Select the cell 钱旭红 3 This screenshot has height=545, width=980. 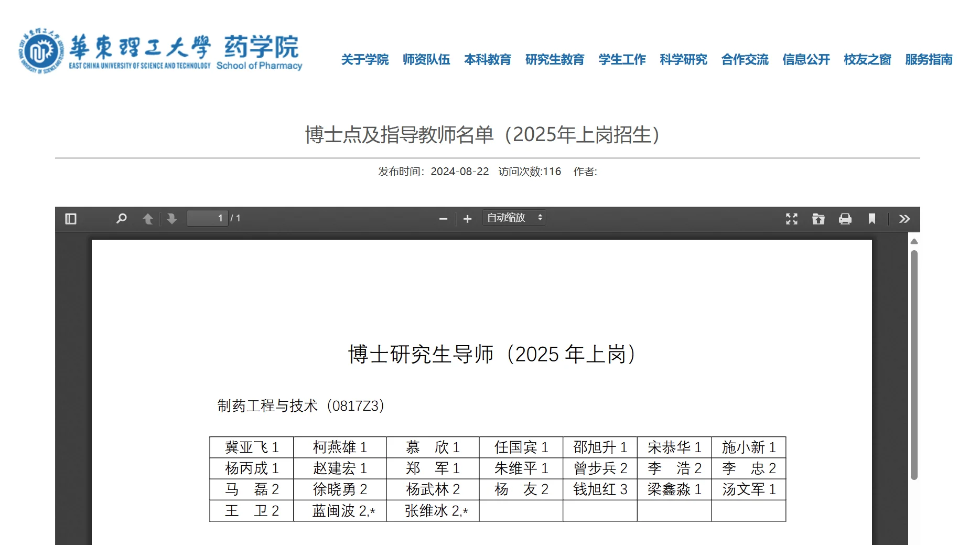point(600,489)
